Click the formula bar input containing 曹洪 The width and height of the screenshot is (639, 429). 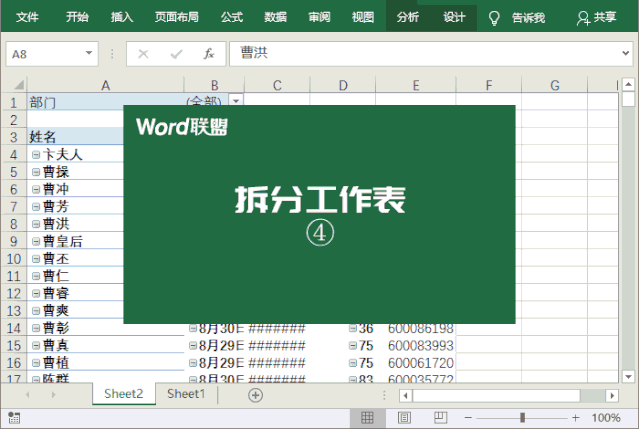pos(420,54)
